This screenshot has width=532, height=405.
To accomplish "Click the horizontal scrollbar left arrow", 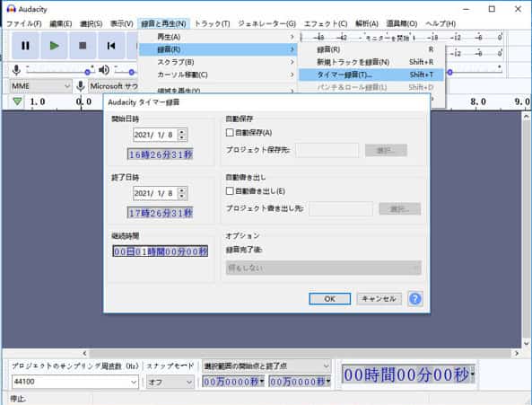I will tap(85, 354).
